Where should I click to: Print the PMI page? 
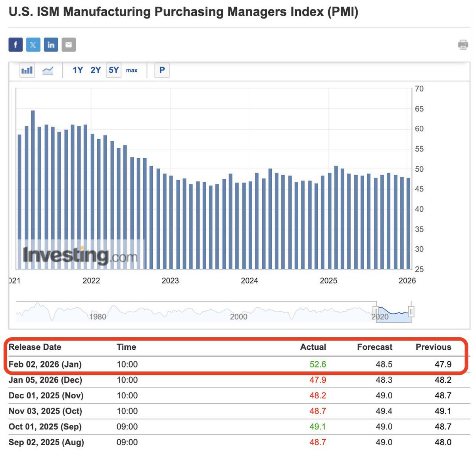point(464,45)
